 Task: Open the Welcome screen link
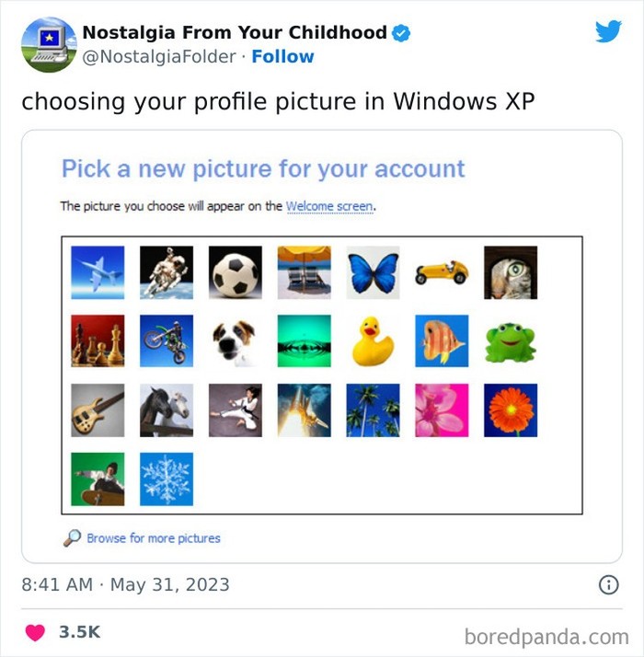click(x=329, y=206)
